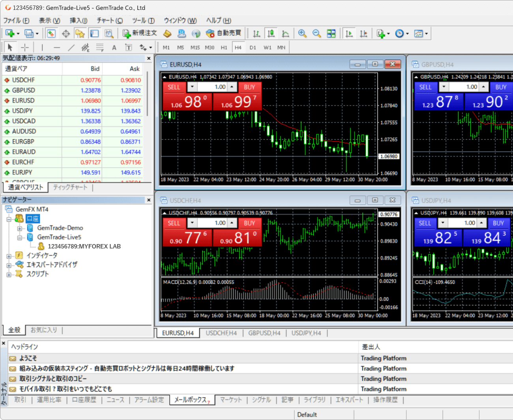Collapse the 口座 accounts tree node

[x=9, y=218]
